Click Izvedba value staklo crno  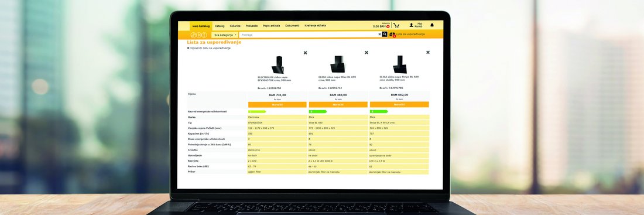pyautogui.click(x=254, y=149)
